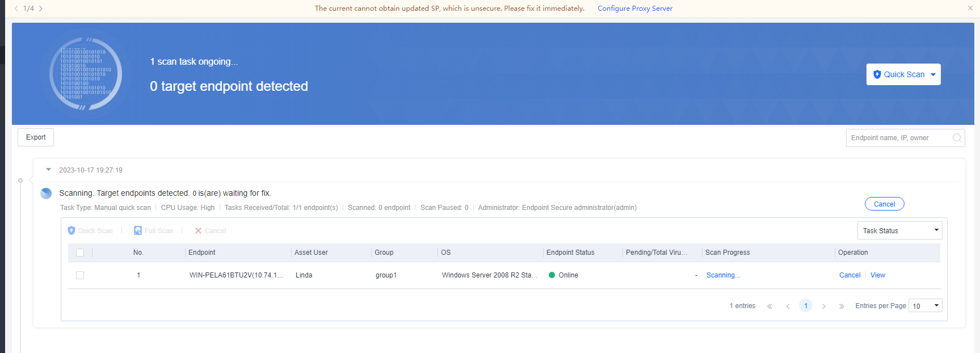
Task: Go to the last page arrow
Action: (x=842, y=306)
